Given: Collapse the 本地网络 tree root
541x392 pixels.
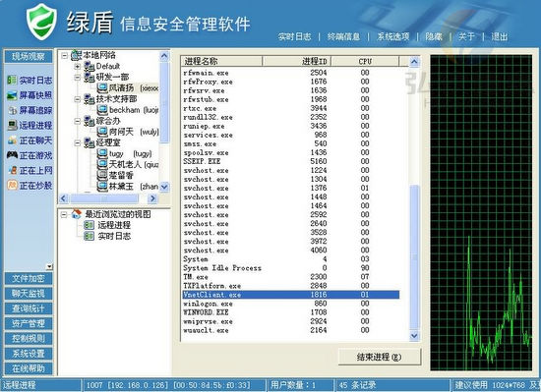Looking at the screenshot, I should click(x=65, y=55).
